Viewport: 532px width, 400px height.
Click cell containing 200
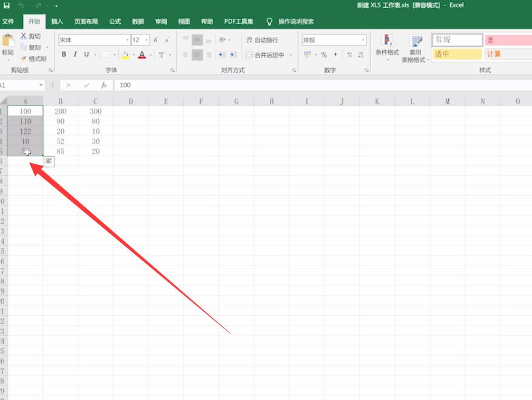coord(61,111)
